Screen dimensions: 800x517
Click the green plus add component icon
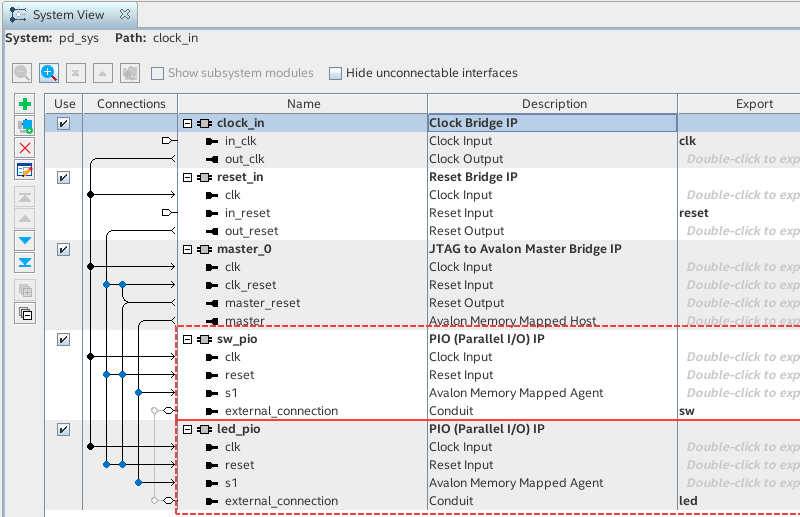(26, 104)
